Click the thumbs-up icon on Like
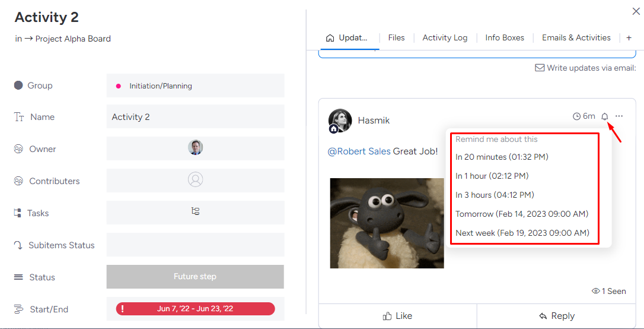The height and width of the screenshot is (329, 644). tap(387, 317)
